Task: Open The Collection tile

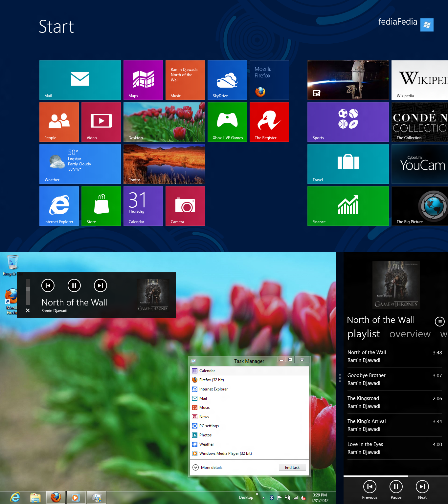Action: [420, 122]
